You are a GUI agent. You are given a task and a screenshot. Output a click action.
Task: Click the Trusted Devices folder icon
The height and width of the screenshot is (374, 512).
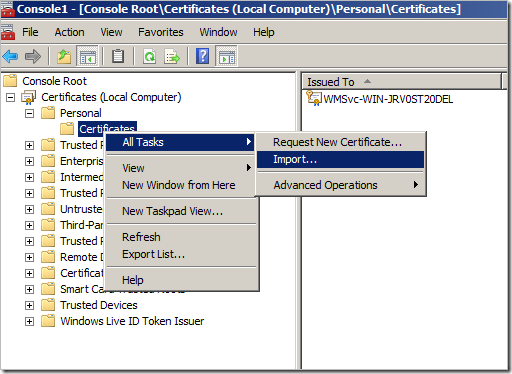tap(48, 305)
